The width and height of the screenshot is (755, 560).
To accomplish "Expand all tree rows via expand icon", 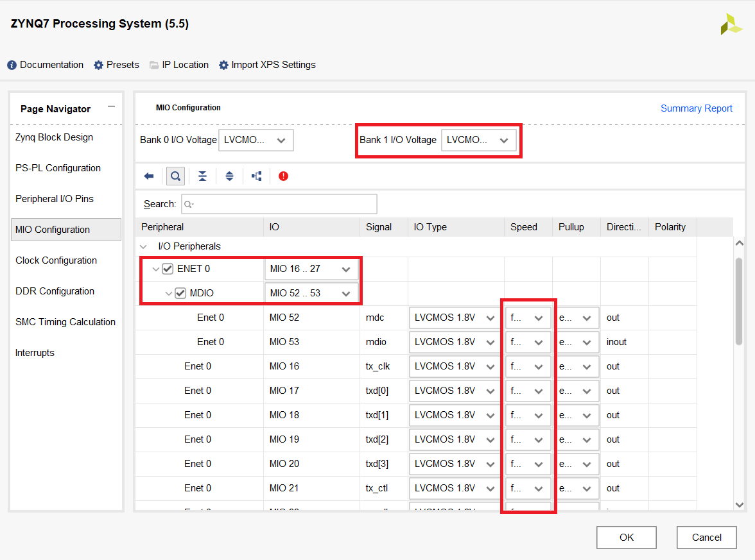I will pos(229,176).
